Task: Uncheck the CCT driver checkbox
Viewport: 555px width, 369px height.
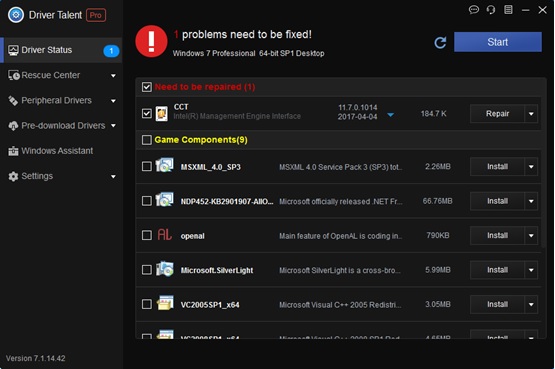Action: 147,114
